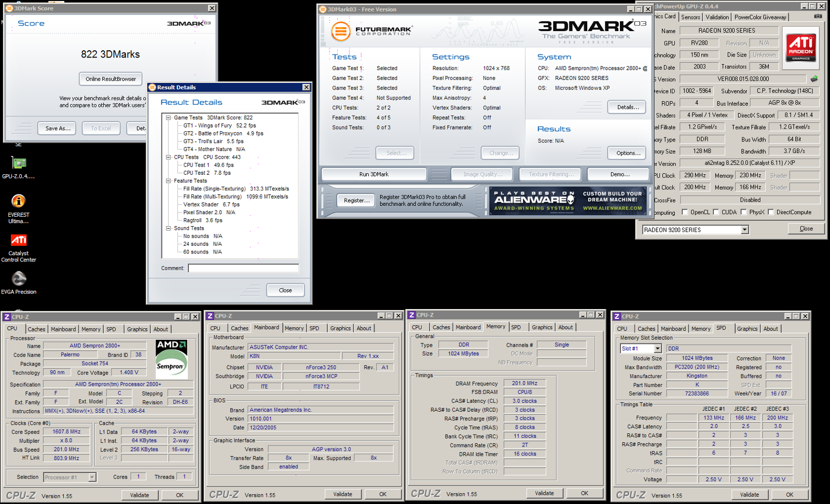Toggle the CUDA checkbox in GPU-Z

pos(716,212)
